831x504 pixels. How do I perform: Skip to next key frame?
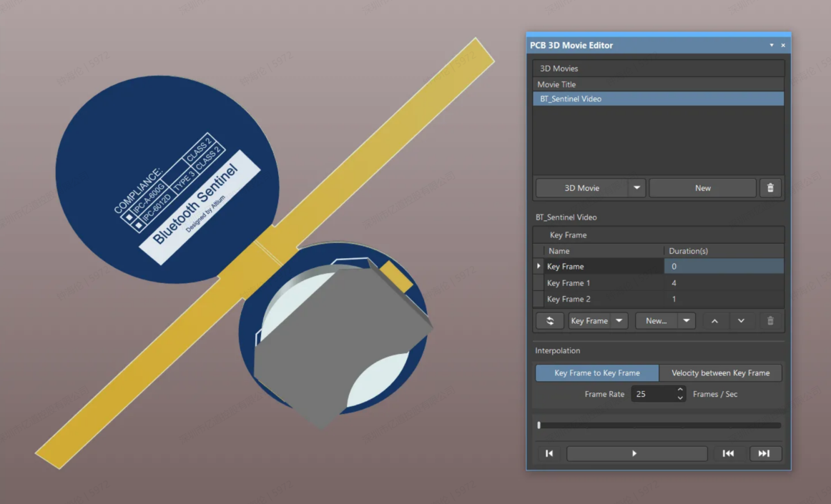coord(764,453)
